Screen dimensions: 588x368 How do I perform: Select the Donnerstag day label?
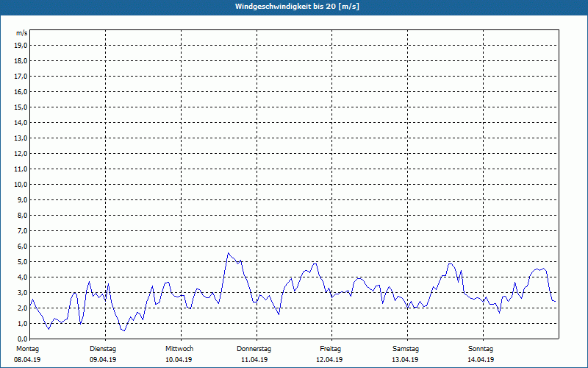tap(254, 349)
